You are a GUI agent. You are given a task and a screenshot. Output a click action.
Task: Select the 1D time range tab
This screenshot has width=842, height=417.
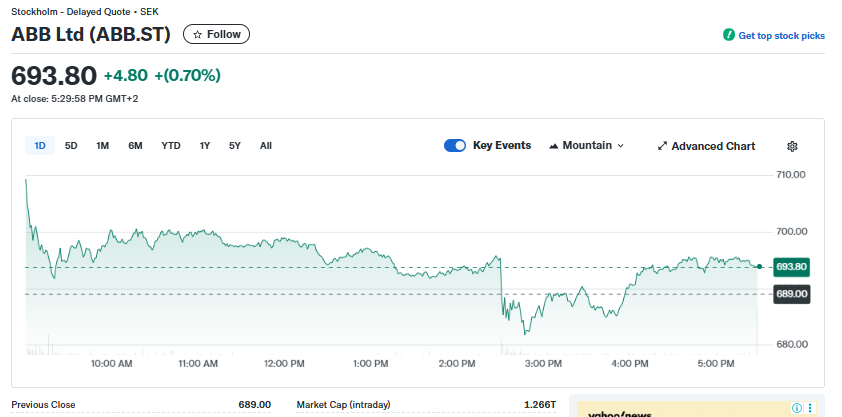click(40, 146)
